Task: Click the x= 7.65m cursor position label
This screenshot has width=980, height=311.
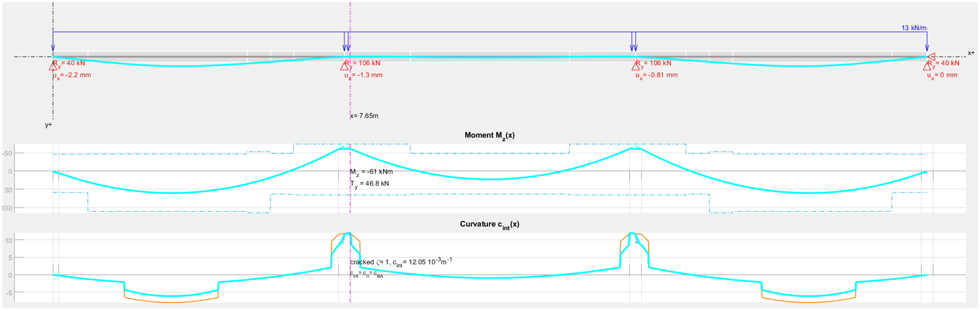Action: [x=364, y=116]
